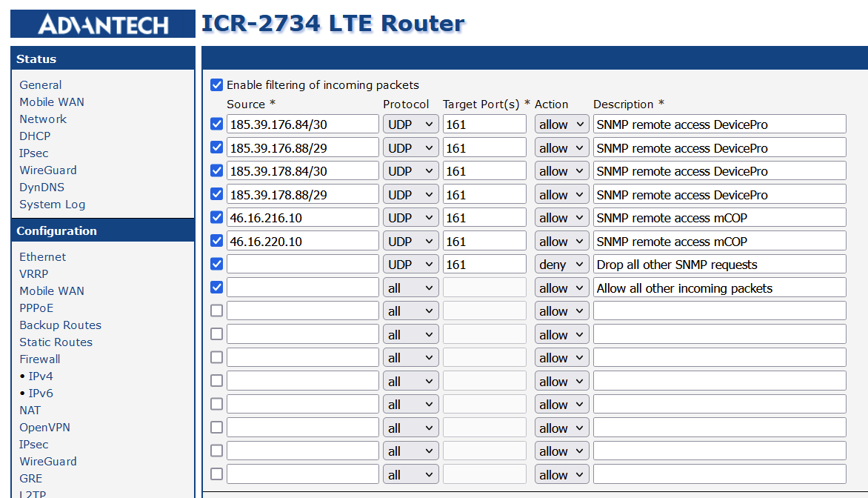868x498 pixels.
Task: Open Mobile WAN under Configuration
Action: [x=52, y=290]
